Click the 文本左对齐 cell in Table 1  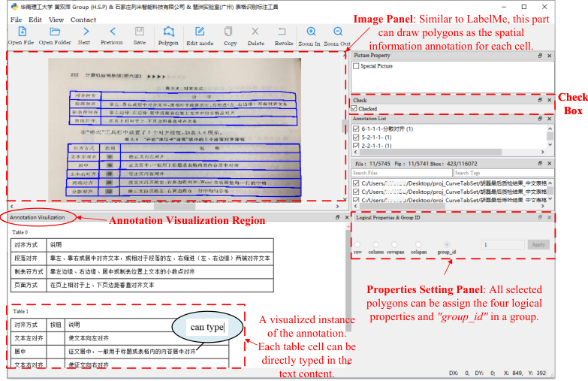(29, 338)
